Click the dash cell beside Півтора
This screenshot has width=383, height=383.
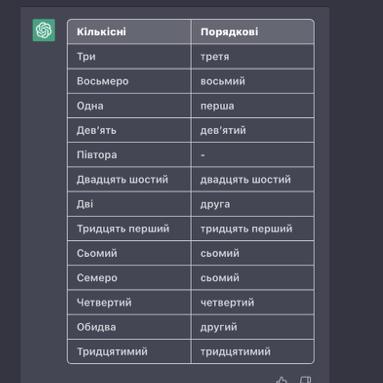253,155
